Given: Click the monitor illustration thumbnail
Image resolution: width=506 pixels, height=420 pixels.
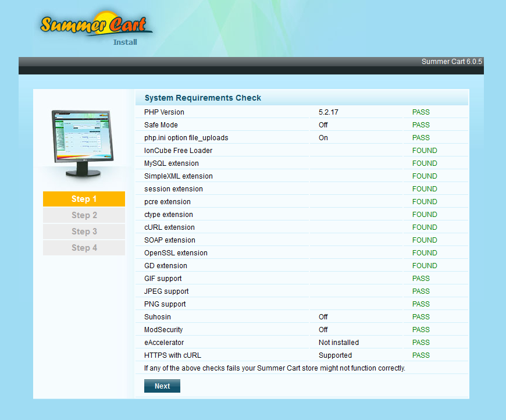Looking at the screenshot, I should pos(81,143).
